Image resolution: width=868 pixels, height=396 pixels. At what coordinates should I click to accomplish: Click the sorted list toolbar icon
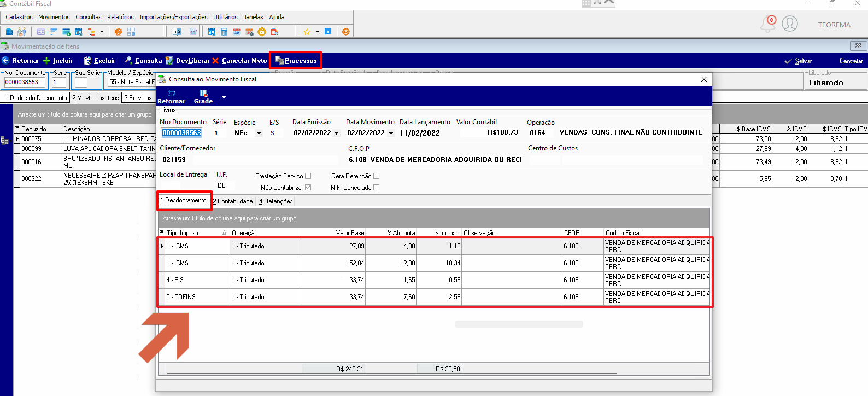click(54, 32)
